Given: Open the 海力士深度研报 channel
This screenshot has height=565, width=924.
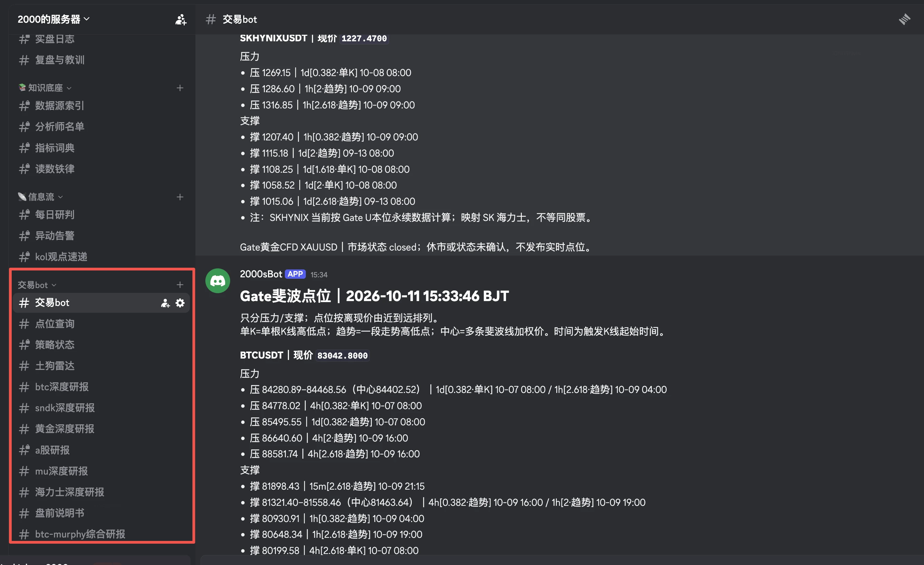Looking at the screenshot, I should click(x=101, y=493).
